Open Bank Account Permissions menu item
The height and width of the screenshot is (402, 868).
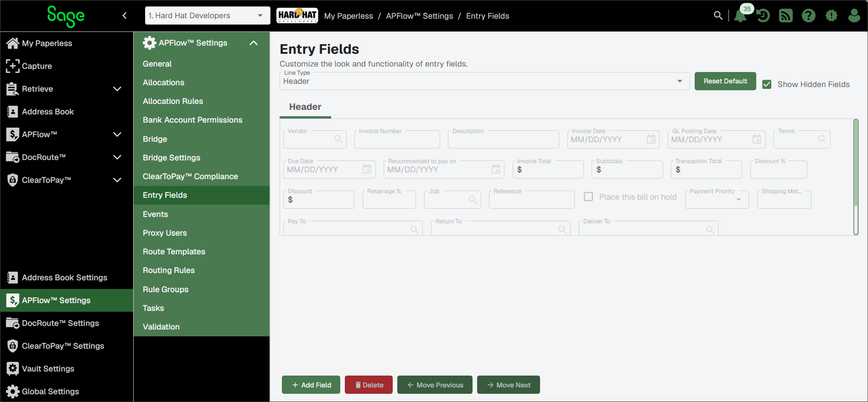tap(202, 120)
